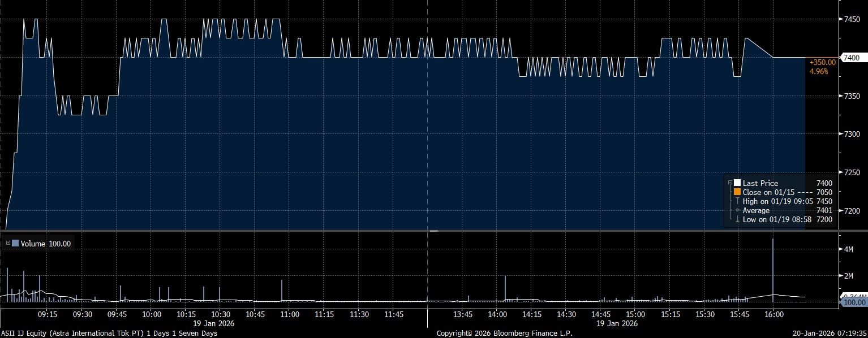
Task: Select the Low marker icon in legend
Action: coord(737,219)
